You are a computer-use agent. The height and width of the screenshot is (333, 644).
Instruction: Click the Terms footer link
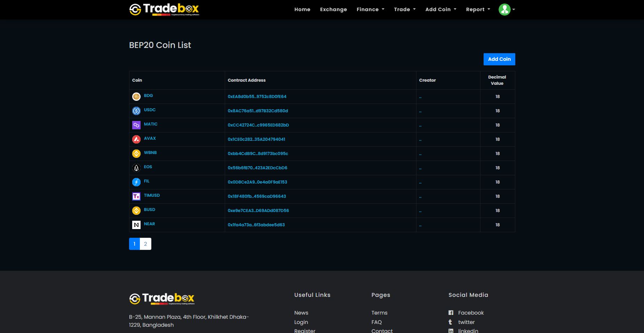(x=379, y=313)
